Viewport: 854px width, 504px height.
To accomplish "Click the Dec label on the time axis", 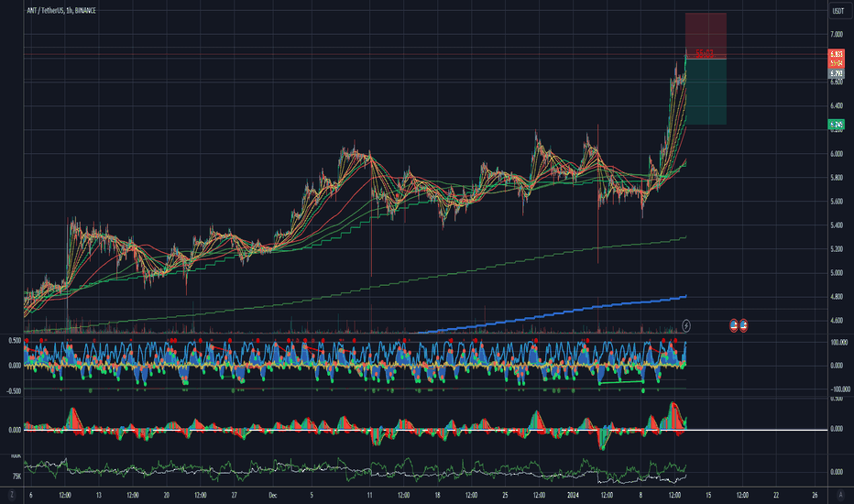I will click(x=273, y=495).
